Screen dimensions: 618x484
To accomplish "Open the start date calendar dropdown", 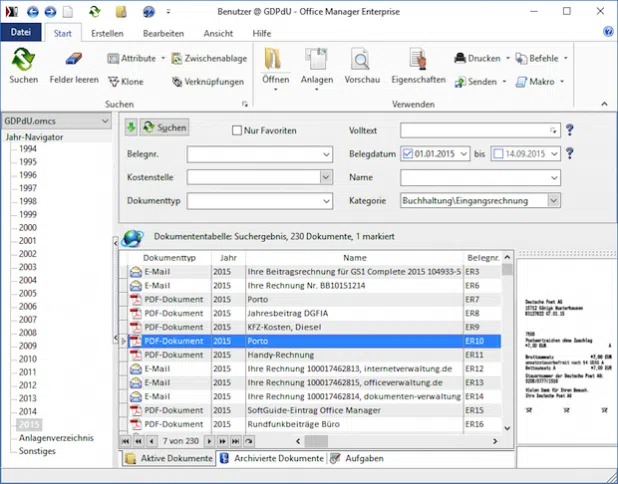I will click(464, 154).
